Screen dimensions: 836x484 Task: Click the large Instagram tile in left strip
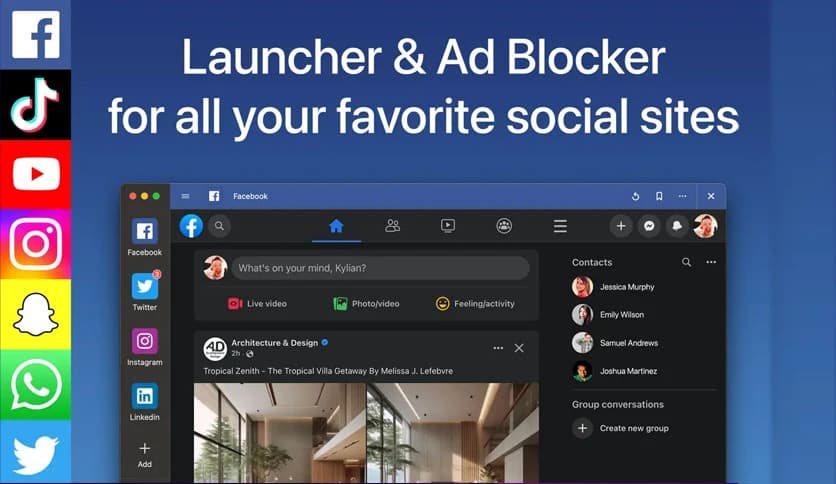(x=35, y=244)
